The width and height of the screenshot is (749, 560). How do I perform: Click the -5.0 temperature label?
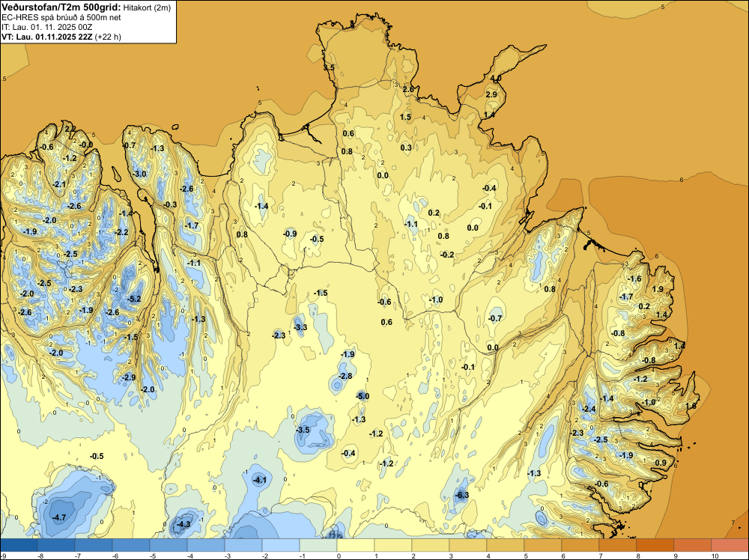(x=363, y=396)
